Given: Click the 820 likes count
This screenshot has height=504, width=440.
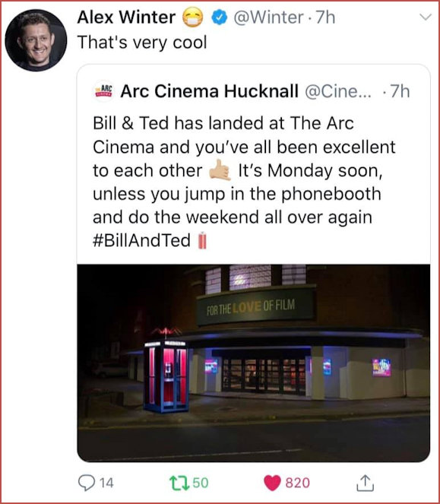Looking at the screenshot, I should point(298,483).
